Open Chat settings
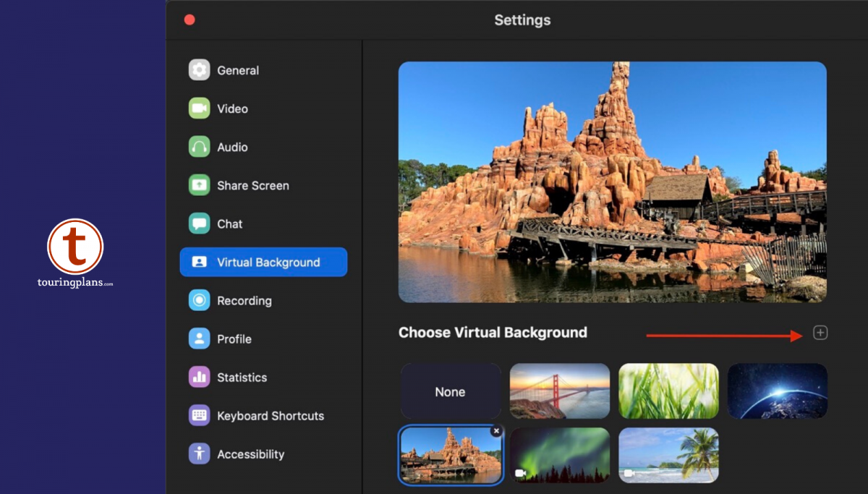 tap(263, 223)
